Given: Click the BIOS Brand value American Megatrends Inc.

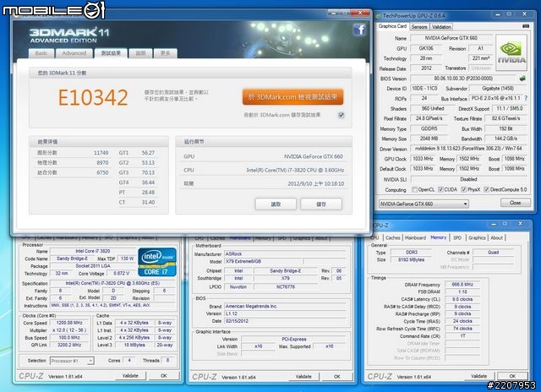Looking at the screenshot, I should (286, 306).
